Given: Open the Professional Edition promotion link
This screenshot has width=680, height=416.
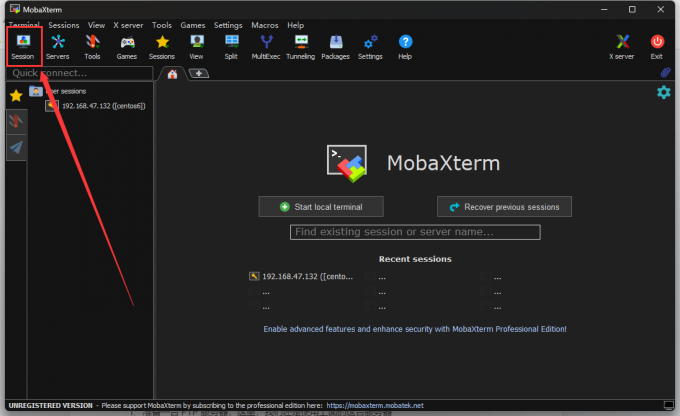Looking at the screenshot, I should (415, 329).
